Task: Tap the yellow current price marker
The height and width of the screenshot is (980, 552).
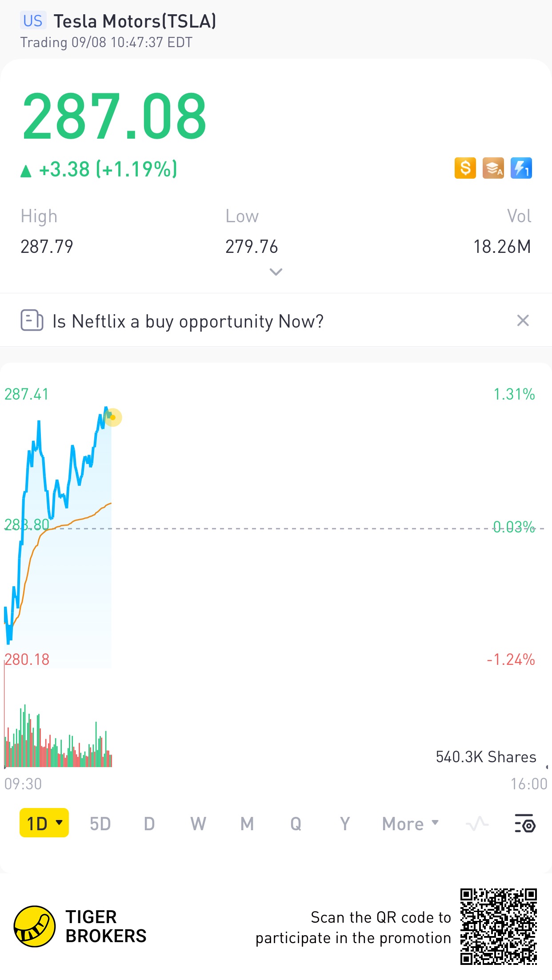Action: click(x=113, y=417)
